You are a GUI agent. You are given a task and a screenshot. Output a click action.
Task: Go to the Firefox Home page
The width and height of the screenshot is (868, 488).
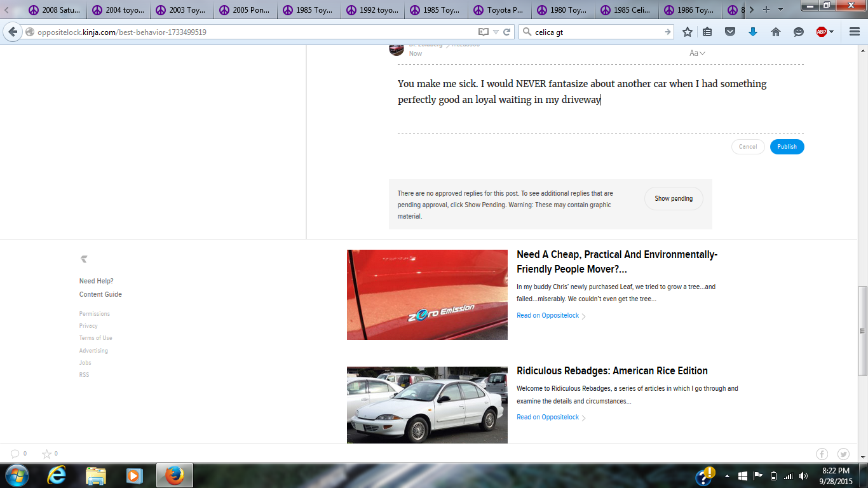(x=776, y=32)
